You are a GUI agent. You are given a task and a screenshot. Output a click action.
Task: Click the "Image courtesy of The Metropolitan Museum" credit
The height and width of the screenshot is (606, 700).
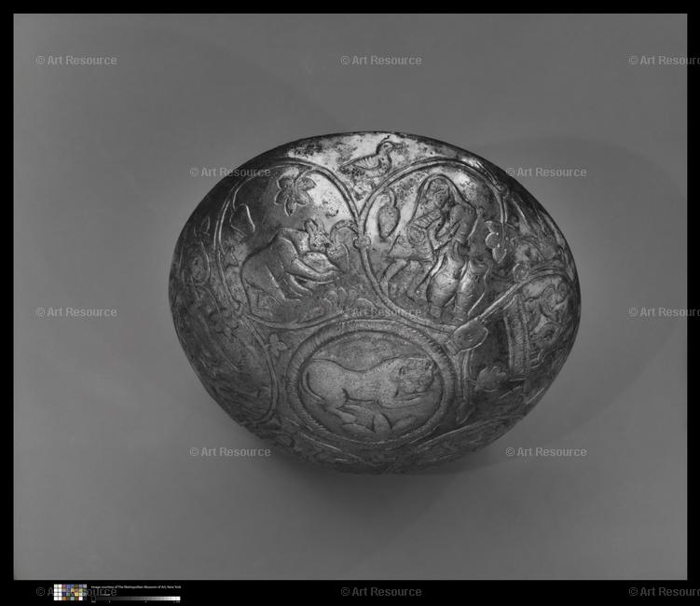pyautogui.click(x=136, y=586)
